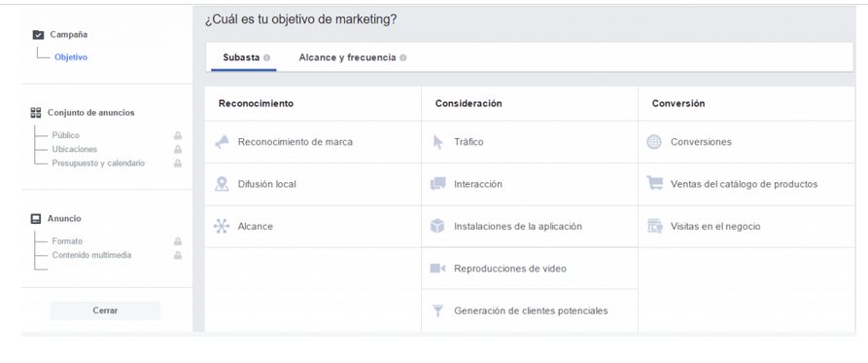Image resolution: width=868 pixels, height=363 pixels.
Task: Select Formato under Anuncio
Action: point(67,241)
